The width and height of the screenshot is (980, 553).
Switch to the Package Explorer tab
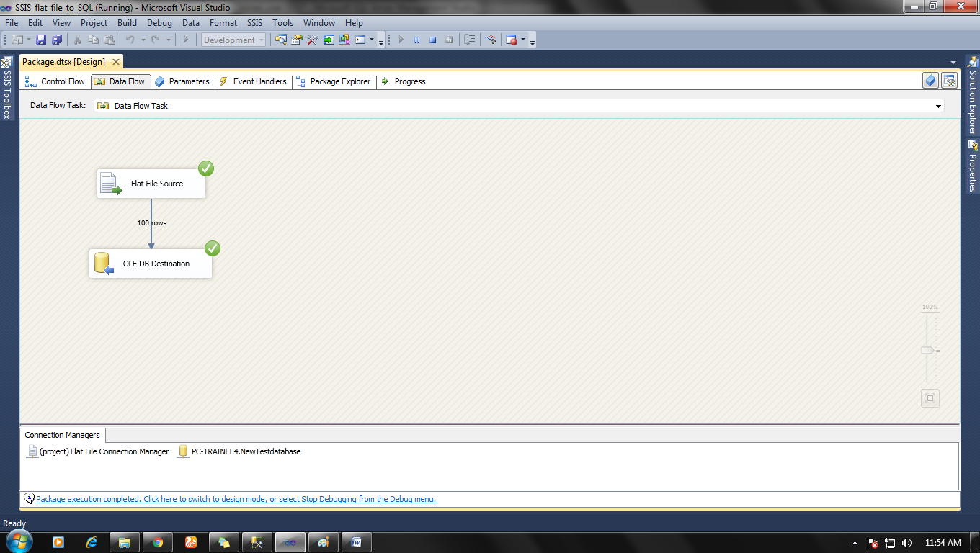click(334, 81)
